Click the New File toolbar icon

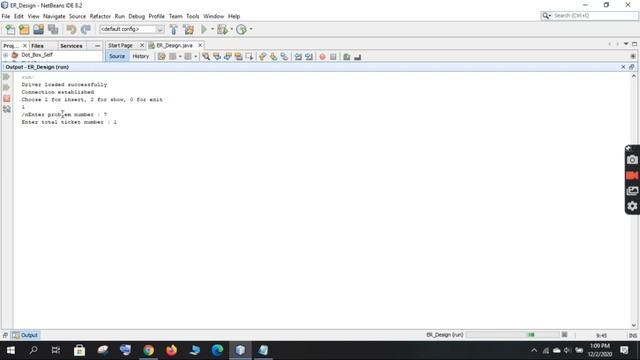point(10,29)
